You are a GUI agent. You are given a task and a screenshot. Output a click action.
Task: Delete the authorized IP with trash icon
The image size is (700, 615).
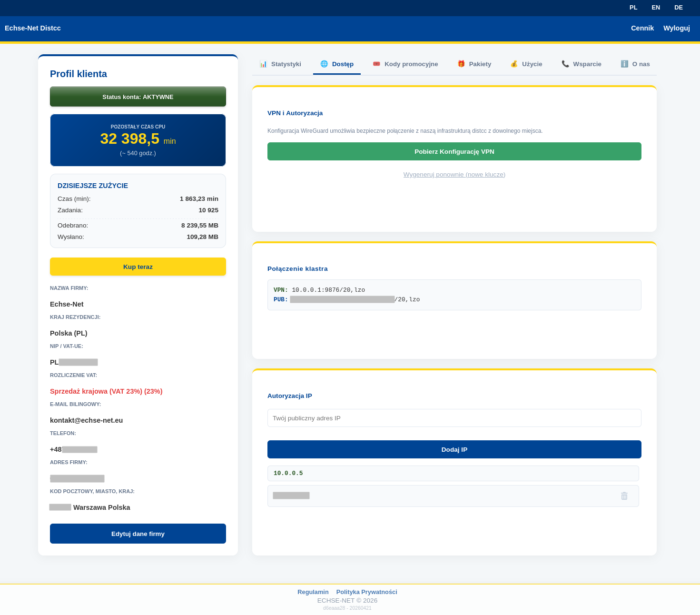click(x=624, y=496)
